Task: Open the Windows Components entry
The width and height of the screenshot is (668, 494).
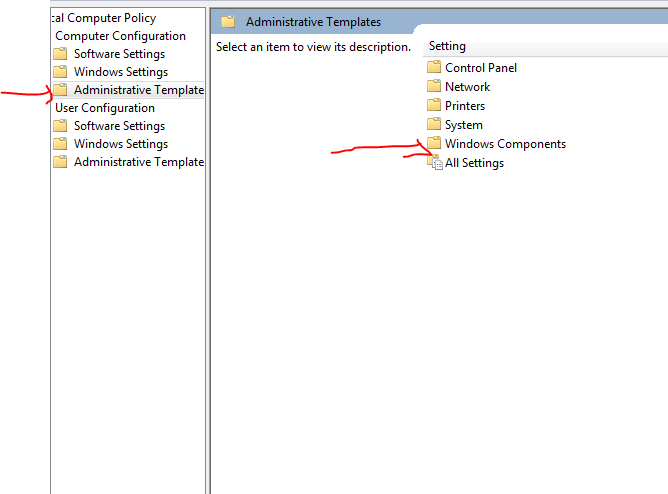Action: point(505,144)
